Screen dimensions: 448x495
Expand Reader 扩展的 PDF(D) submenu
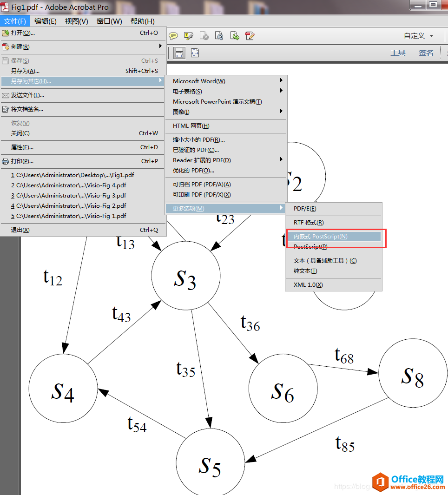[226, 160]
